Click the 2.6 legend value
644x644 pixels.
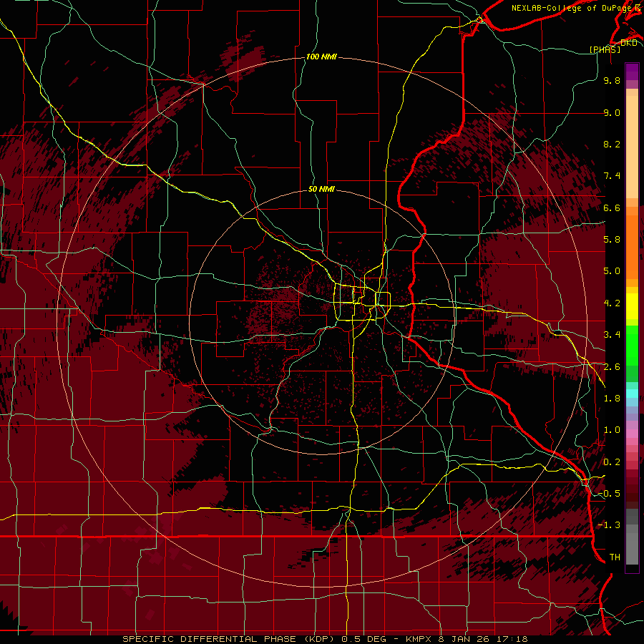click(x=612, y=367)
